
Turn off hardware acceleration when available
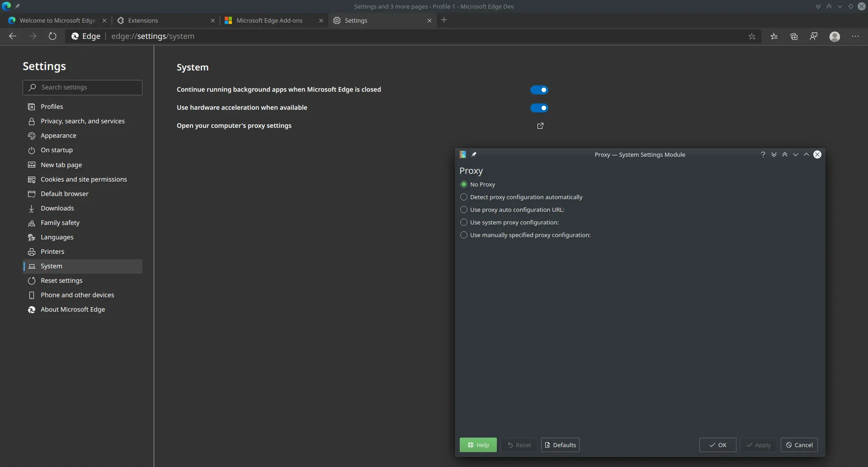point(540,107)
